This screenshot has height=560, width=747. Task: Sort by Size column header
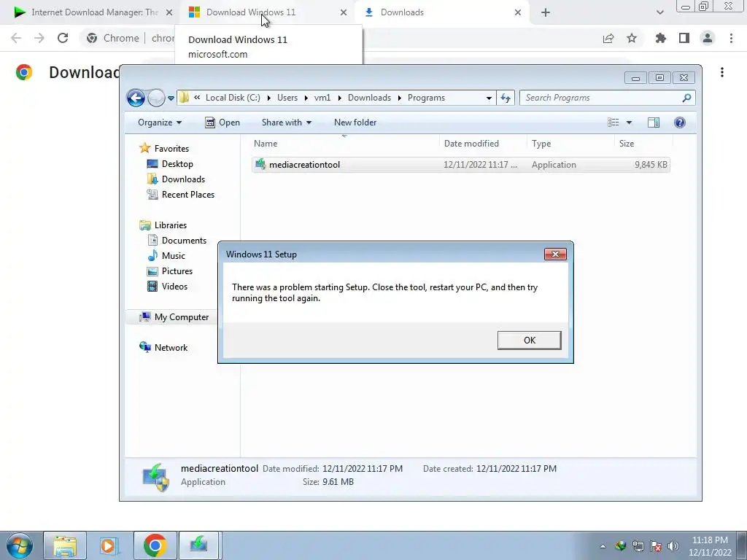[643, 144]
